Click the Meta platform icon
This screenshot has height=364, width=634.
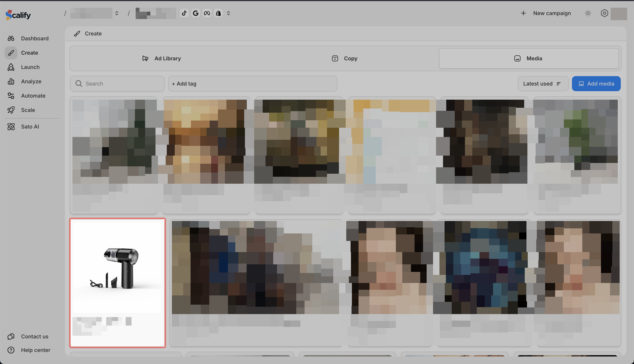pyautogui.click(x=207, y=13)
